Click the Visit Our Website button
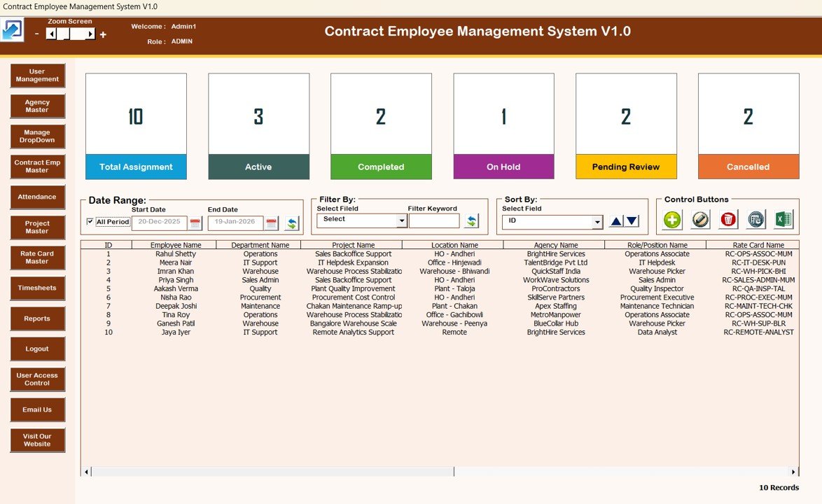Viewport: 822px width, 504px height. 37,440
